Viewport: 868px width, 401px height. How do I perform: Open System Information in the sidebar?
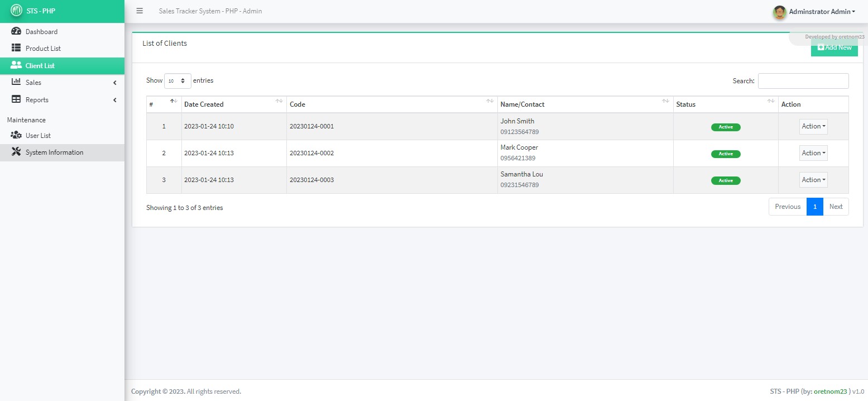pyautogui.click(x=62, y=152)
